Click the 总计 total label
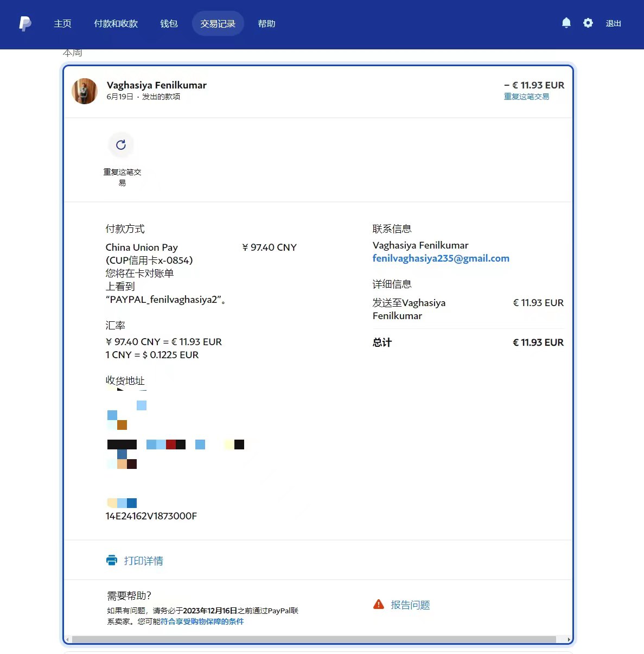The width and height of the screenshot is (644, 654). click(382, 342)
